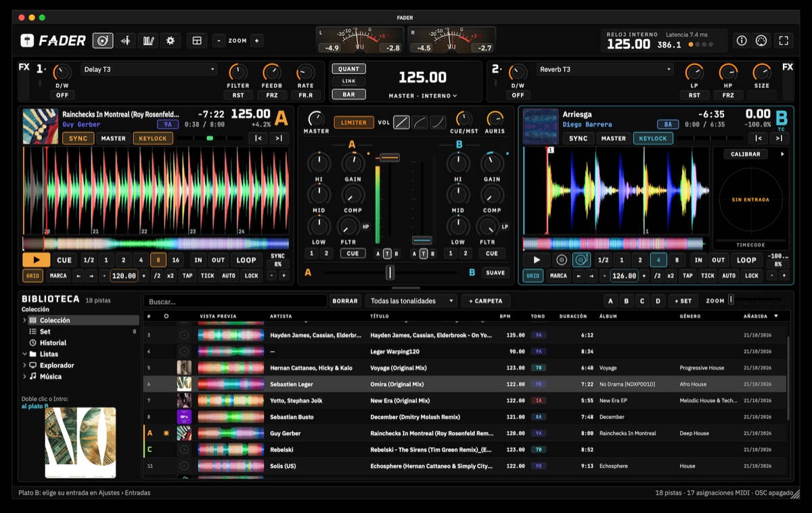Click the + SET button
812x513 pixels.
click(683, 301)
